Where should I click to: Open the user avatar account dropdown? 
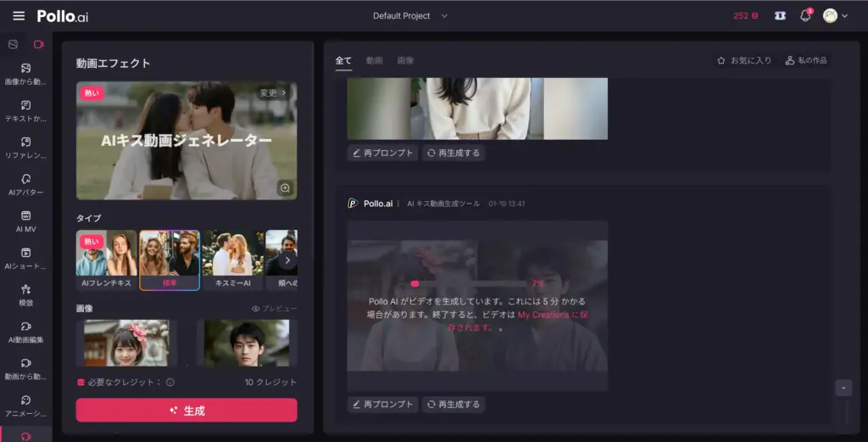pos(835,16)
